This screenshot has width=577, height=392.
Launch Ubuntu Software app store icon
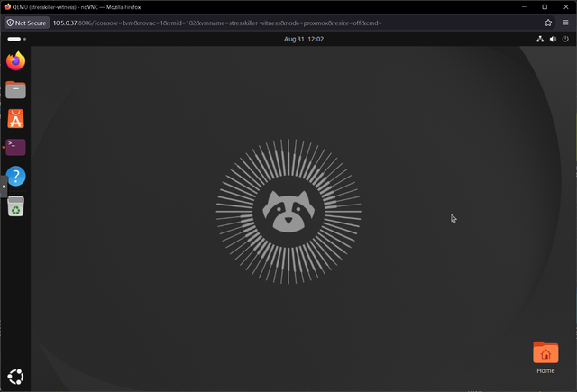click(x=15, y=118)
